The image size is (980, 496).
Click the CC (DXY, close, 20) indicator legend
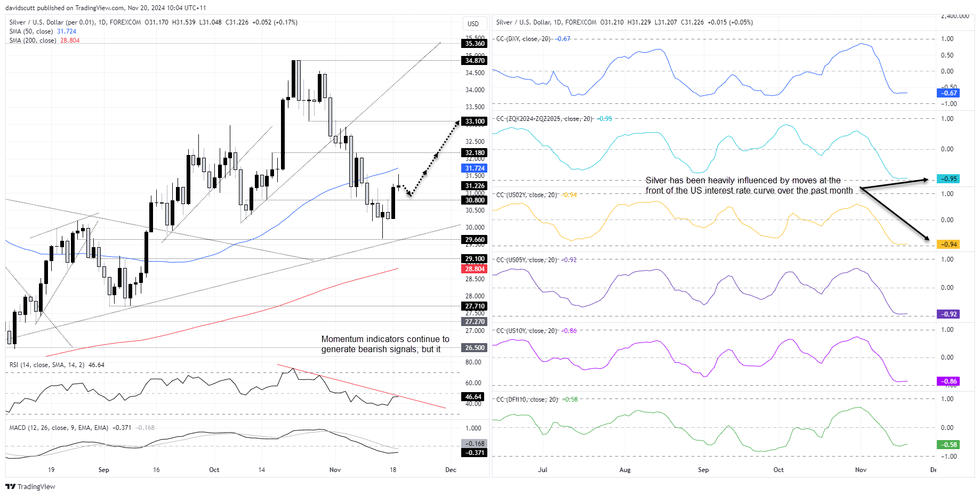pyautogui.click(x=533, y=39)
